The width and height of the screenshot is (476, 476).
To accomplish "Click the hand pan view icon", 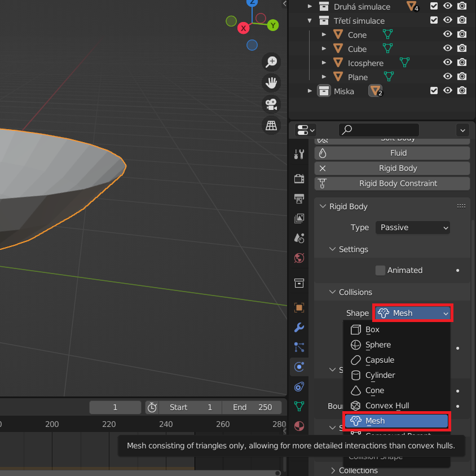I will tap(272, 83).
